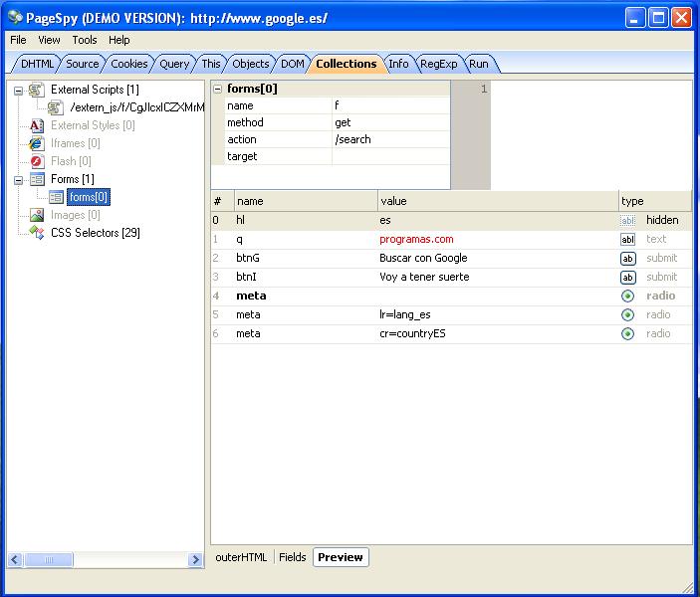Viewport: 700px width, 597px height.
Task: Select the Preview bottom tab
Action: point(341,557)
